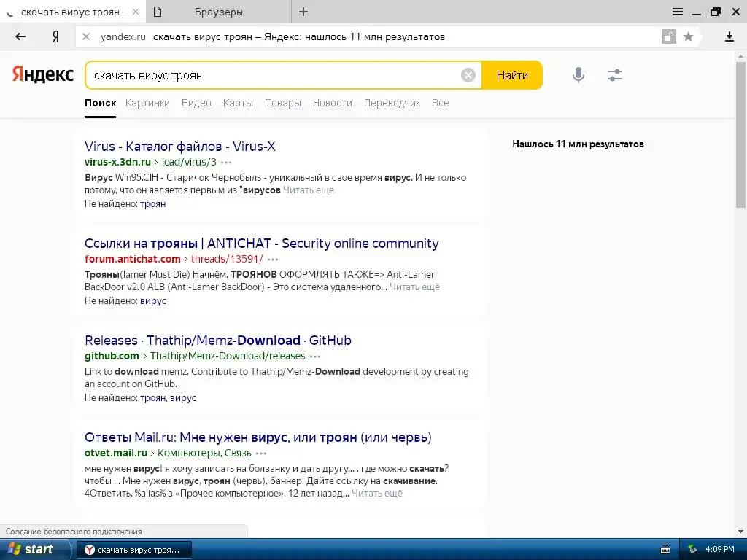
Task: Switch to Карты tab
Action: [238, 103]
